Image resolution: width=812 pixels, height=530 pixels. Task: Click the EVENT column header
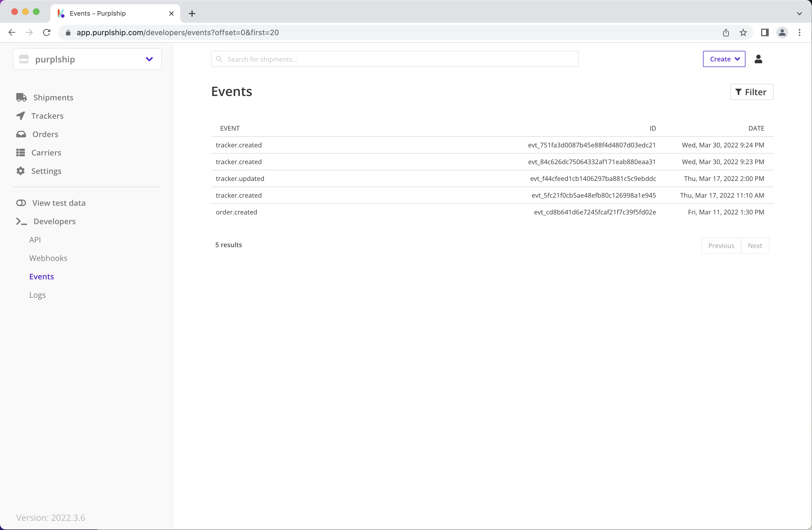click(230, 128)
